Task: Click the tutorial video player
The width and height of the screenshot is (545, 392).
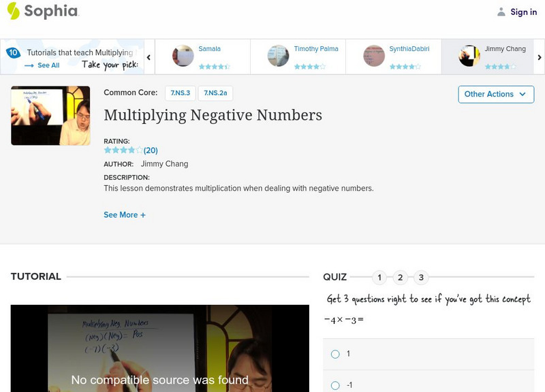Action: (x=160, y=348)
